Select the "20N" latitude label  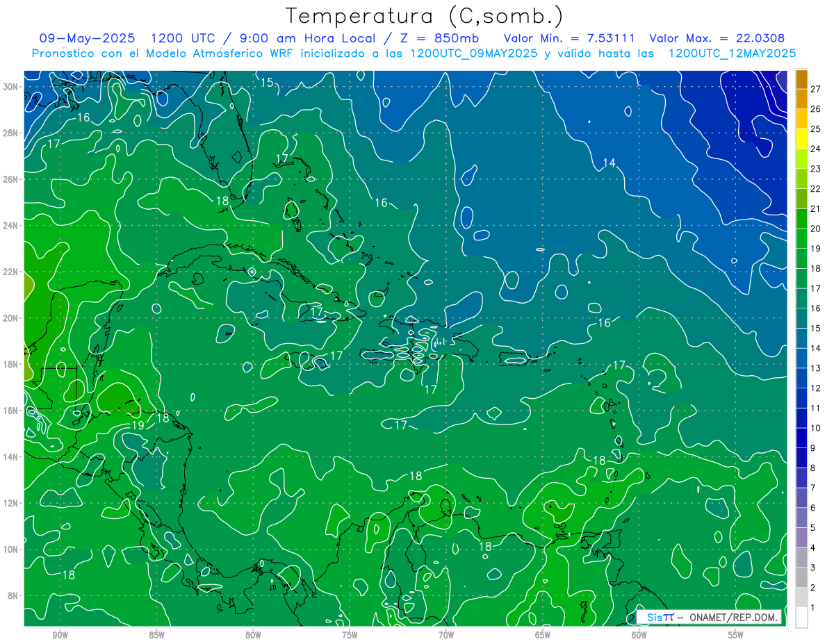[11, 318]
